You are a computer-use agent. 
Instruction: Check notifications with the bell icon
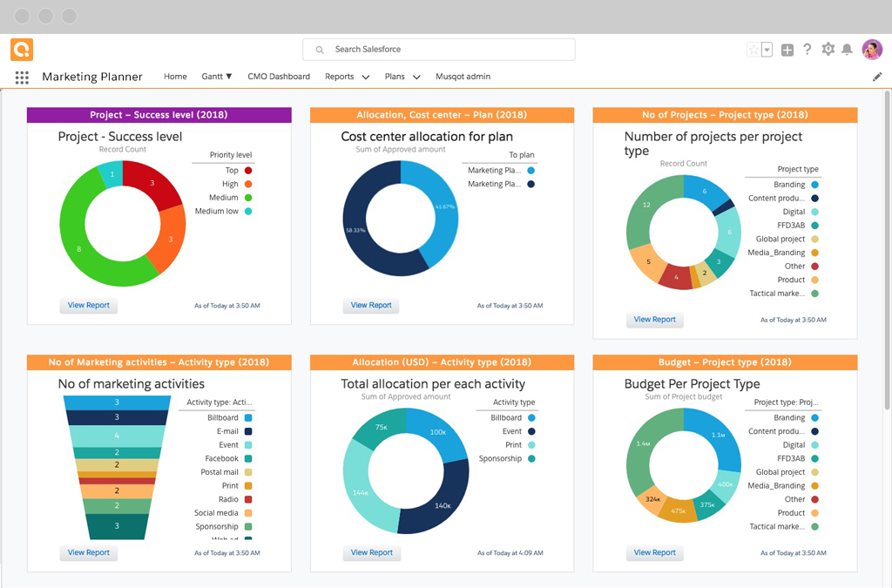point(846,50)
